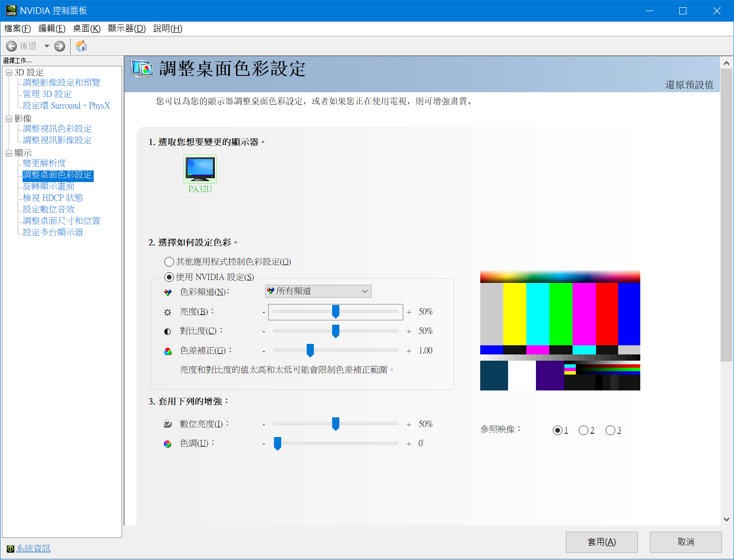This screenshot has width=734, height=560.
Task: Select 調整桌面色彩設定 in the tree
Action: (58, 175)
